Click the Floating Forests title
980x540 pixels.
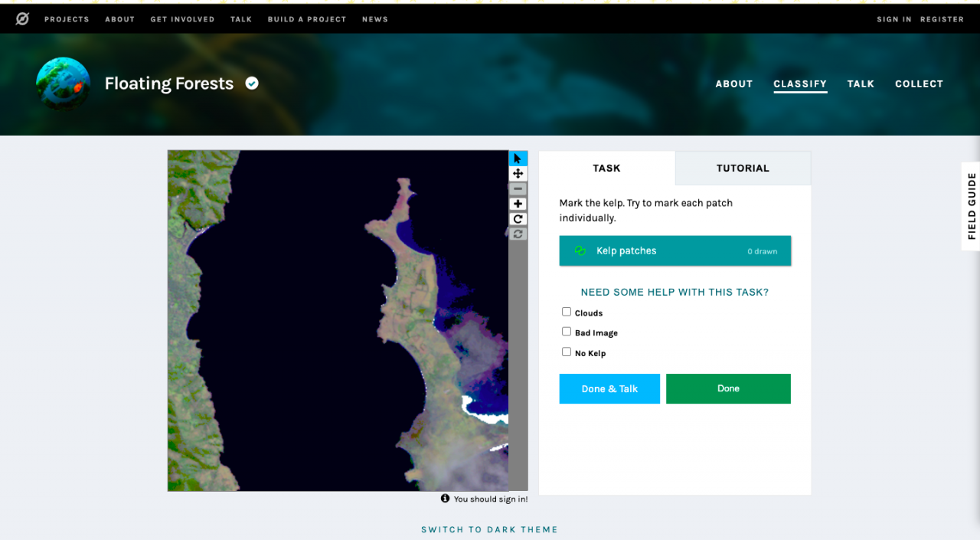pyautogui.click(x=169, y=83)
